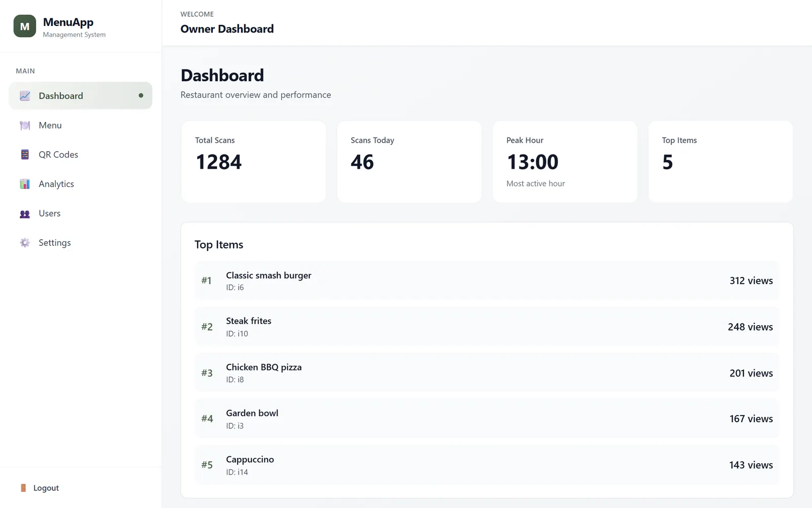Screen dimensions: 812x508
Task: Click the Menu plate icon in sidebar
Action: 25,125
